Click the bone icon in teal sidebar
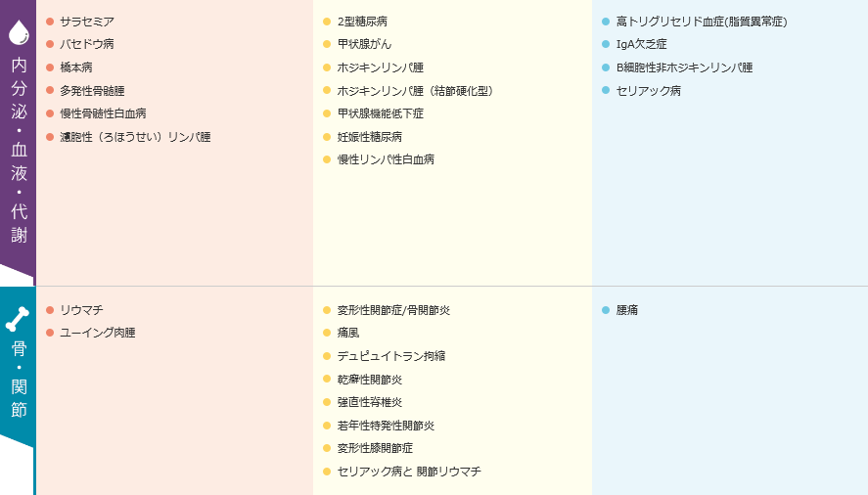The height and width of the screenshot is (495, 868). (x=18, y=320)
